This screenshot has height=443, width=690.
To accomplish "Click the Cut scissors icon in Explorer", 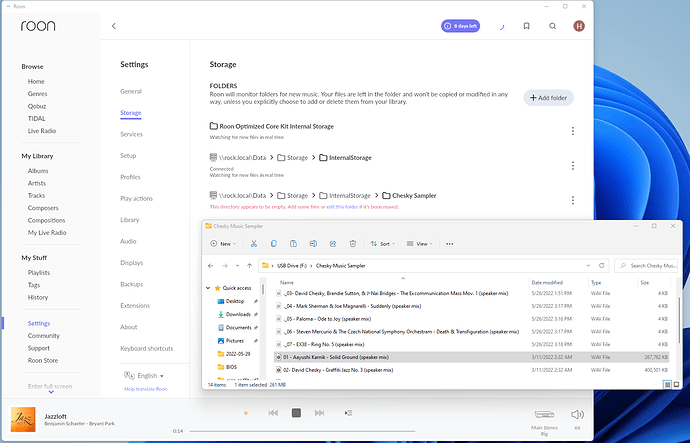I will 254,243.
